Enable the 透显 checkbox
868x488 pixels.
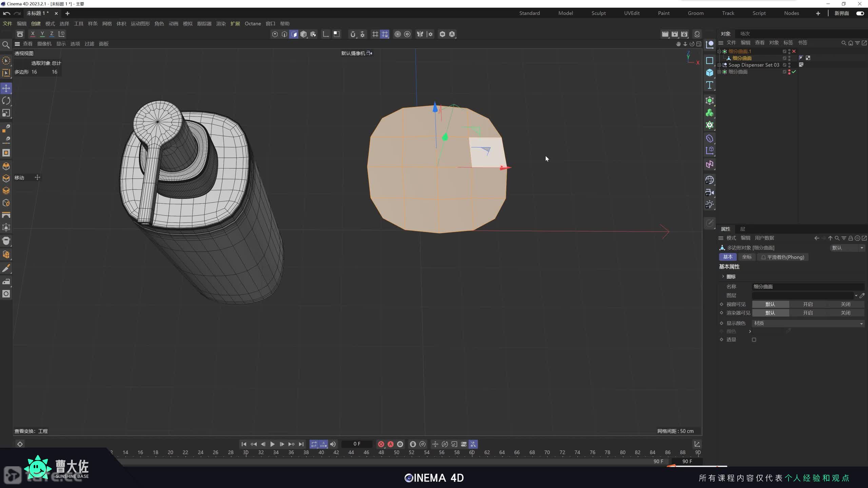[754, 340]
